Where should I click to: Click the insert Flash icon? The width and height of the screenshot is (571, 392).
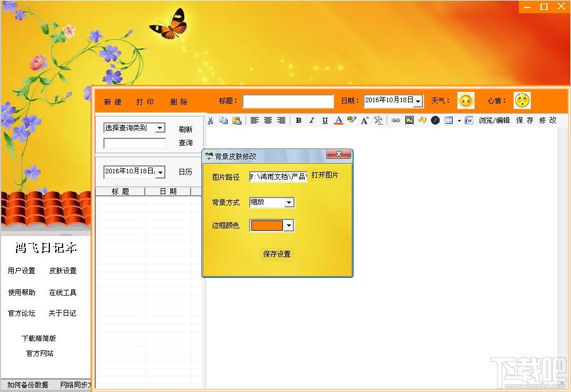click(435, 120)
